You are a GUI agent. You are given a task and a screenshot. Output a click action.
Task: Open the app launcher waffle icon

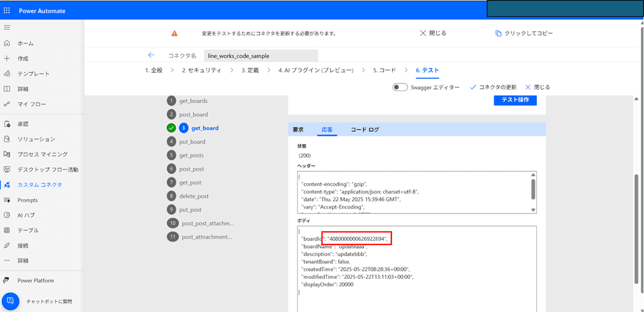[6, 11]
